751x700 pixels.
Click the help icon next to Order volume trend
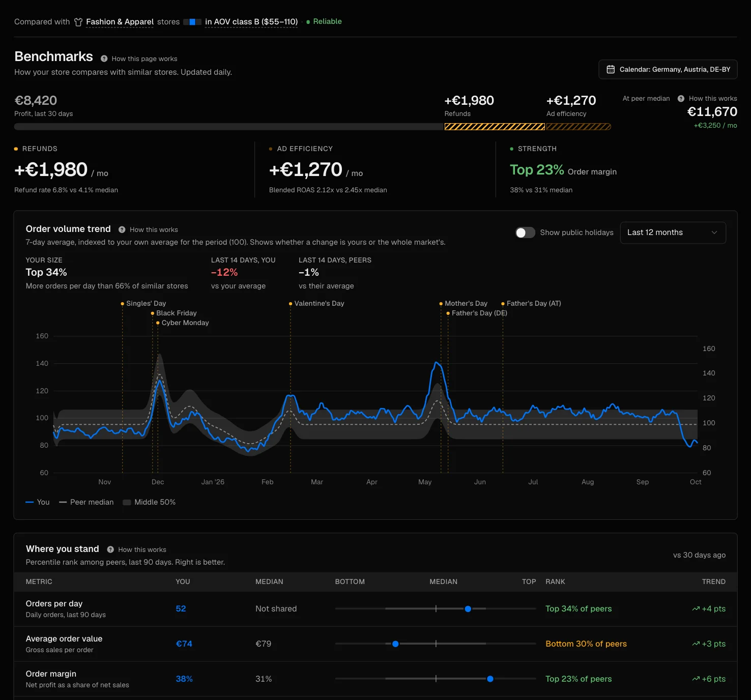(x=122, y=230)
